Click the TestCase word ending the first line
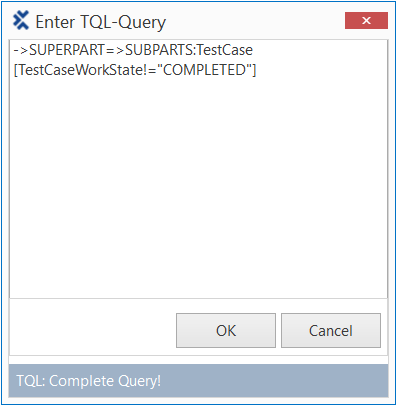Screen dimensions: 397x406 pos(224,50)
